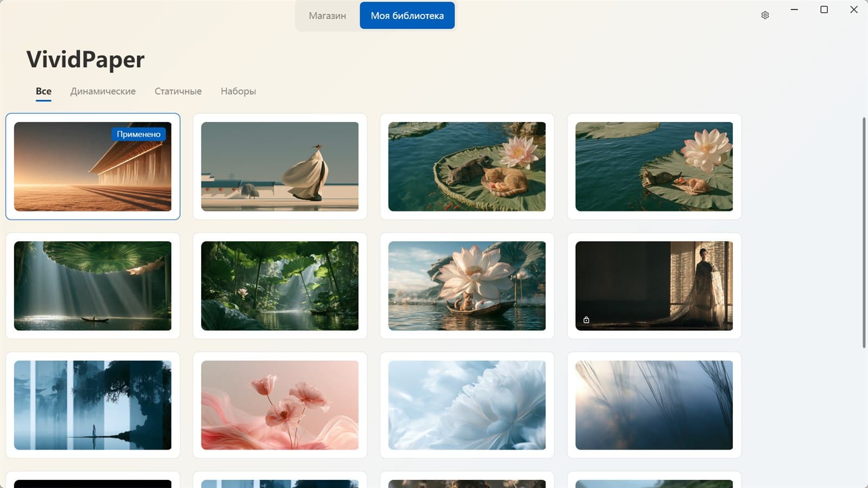Pick dark room woman by window wallpaper
Image resolution: width=868 pixels, height=488 pixels.
coord(654,286)
